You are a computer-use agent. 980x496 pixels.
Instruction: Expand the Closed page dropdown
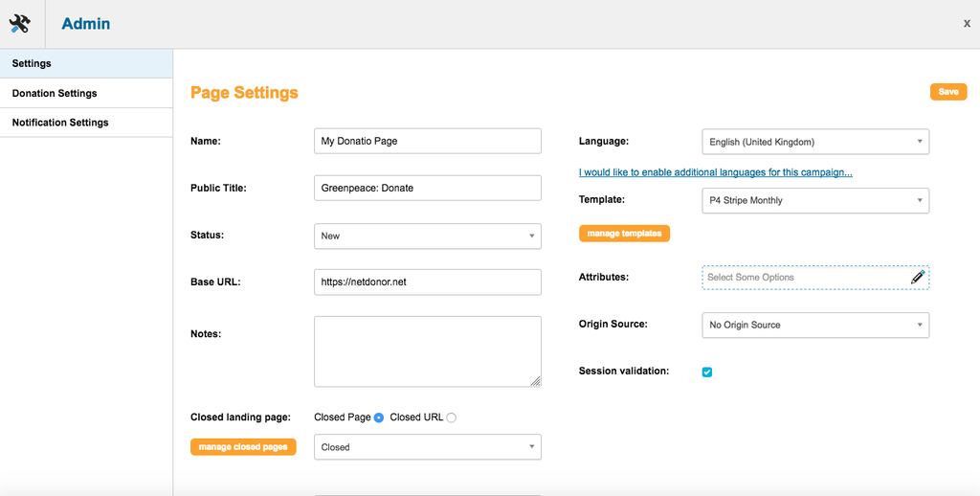pyautogui.click(x=428, y=447)
